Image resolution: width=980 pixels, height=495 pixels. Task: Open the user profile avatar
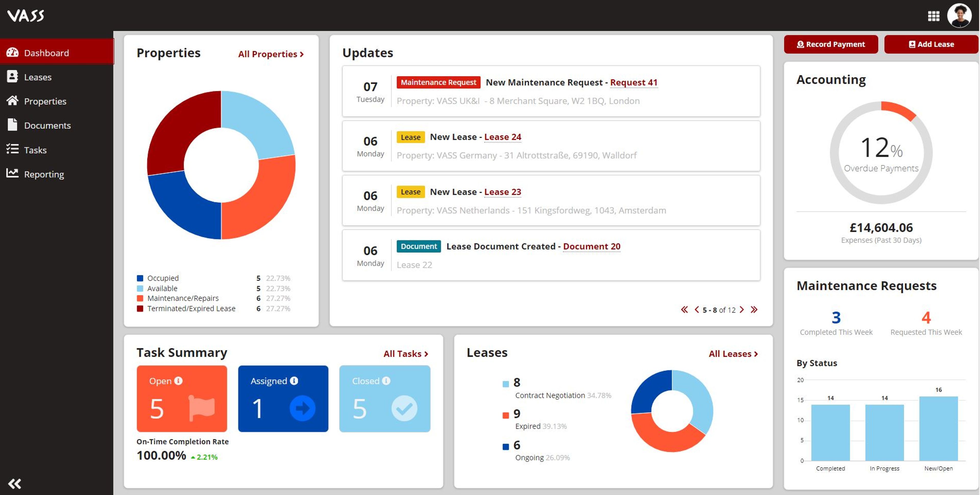click(959, 16)
